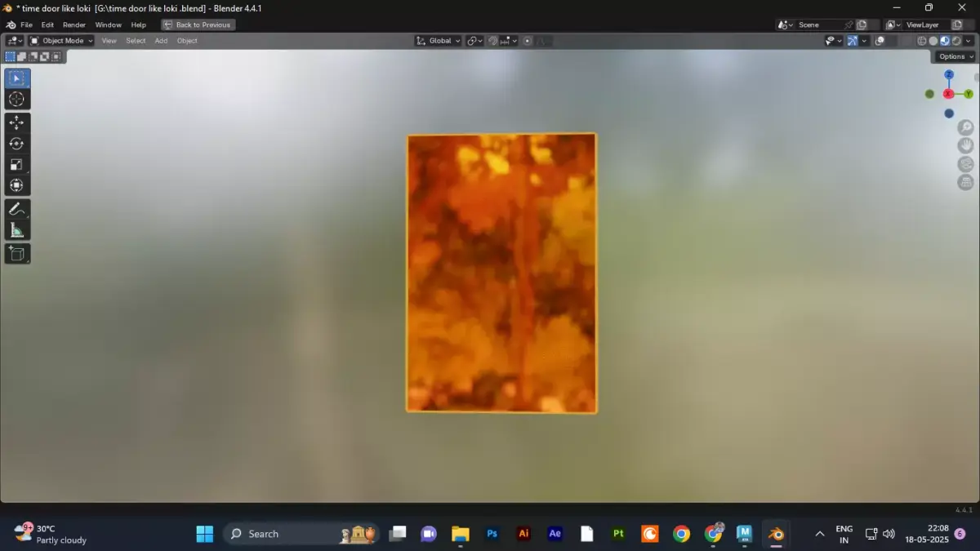Open Photoshop from the taskbar

coord(492,534)
